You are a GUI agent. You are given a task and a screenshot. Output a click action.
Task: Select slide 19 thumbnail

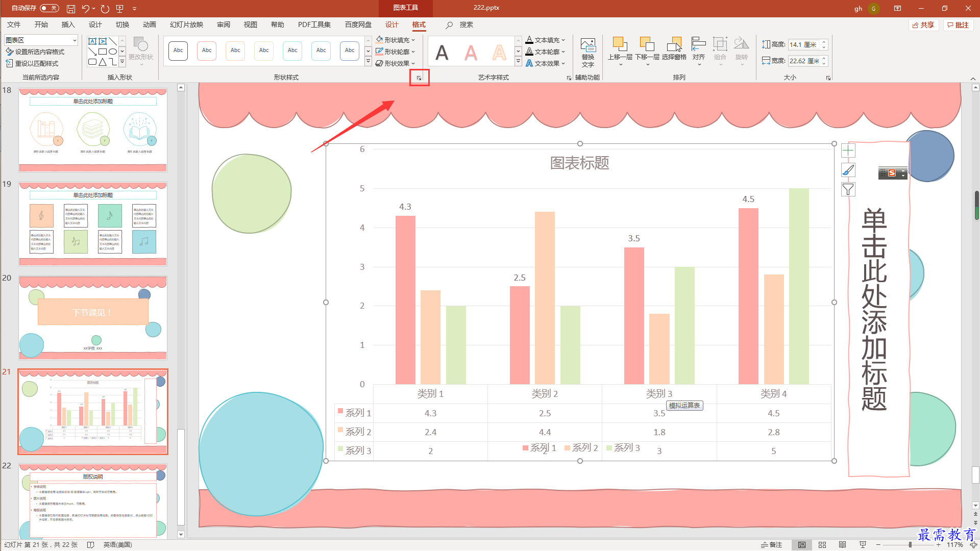(x=93, y=224)
